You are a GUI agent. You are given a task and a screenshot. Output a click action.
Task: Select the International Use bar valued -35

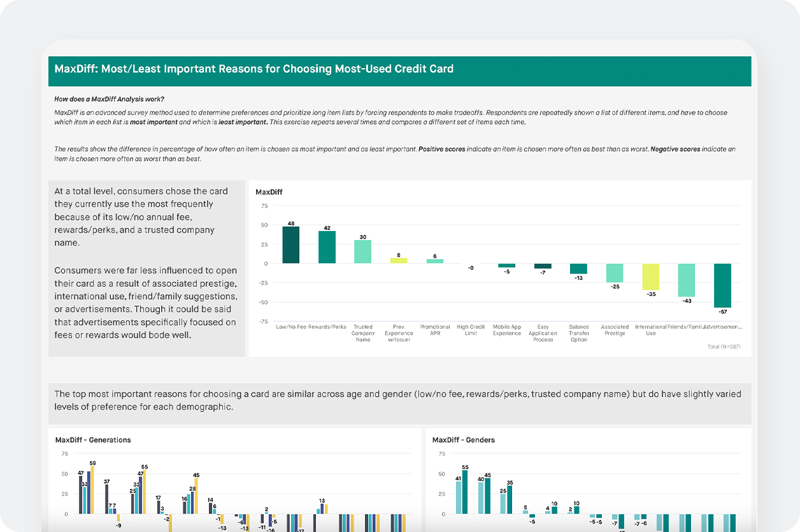tap(650, 277)
